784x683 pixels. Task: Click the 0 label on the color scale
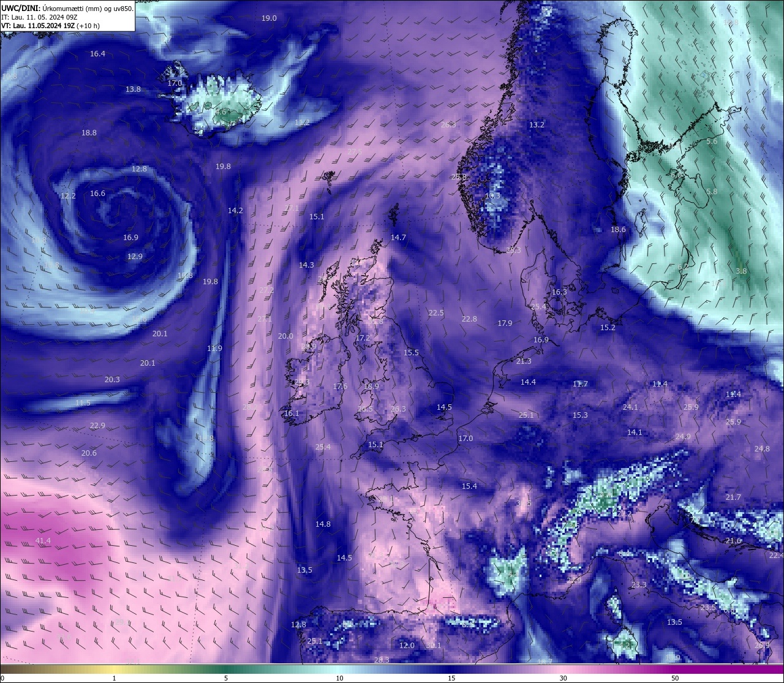[x=2, y=678]
